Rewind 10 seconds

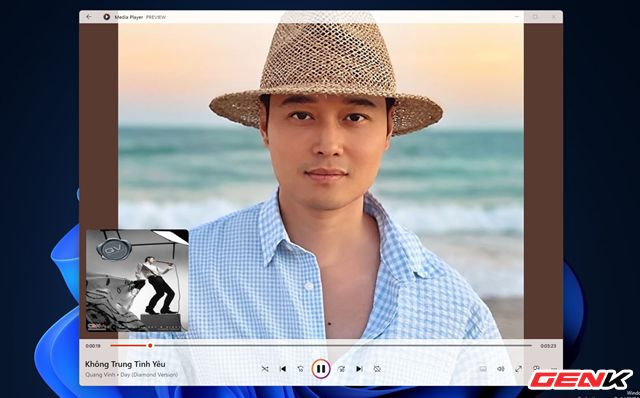tap(300, 369)
